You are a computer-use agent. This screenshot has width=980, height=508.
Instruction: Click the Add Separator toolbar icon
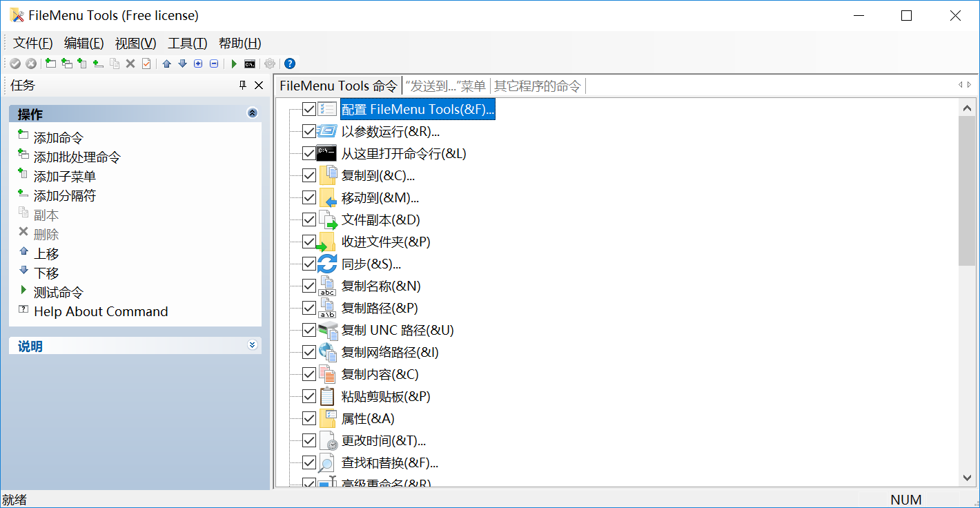pos(98,63)
